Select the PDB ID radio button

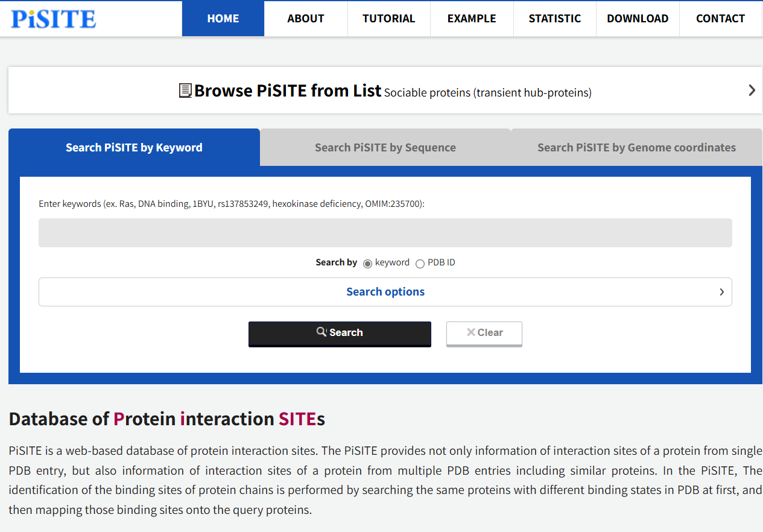coord(420,264)
